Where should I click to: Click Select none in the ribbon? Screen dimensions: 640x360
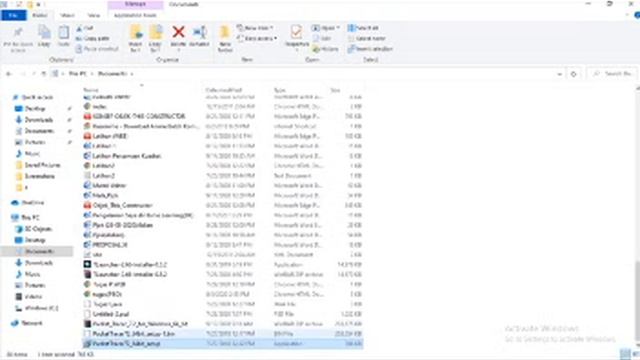tap(367, 38)
